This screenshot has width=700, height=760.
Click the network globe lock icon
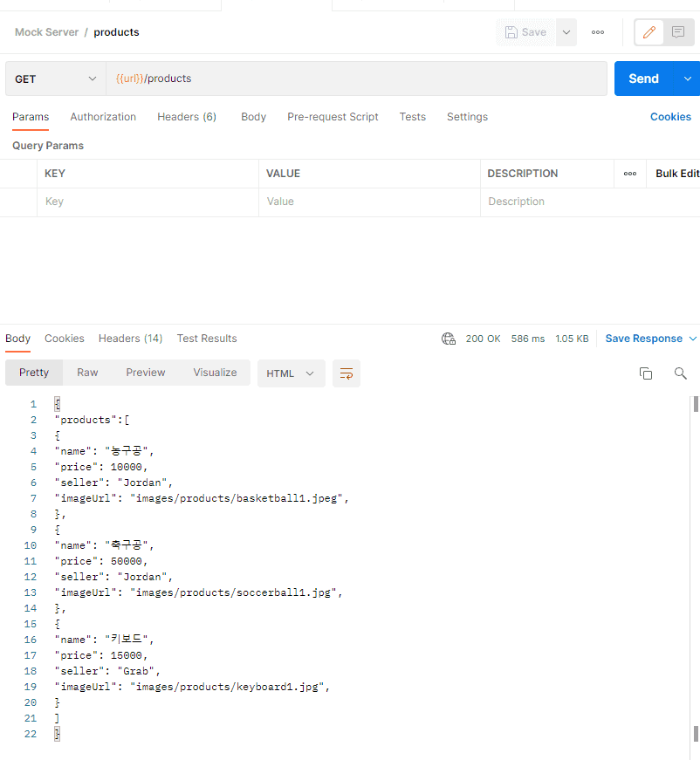pos(449,339)
